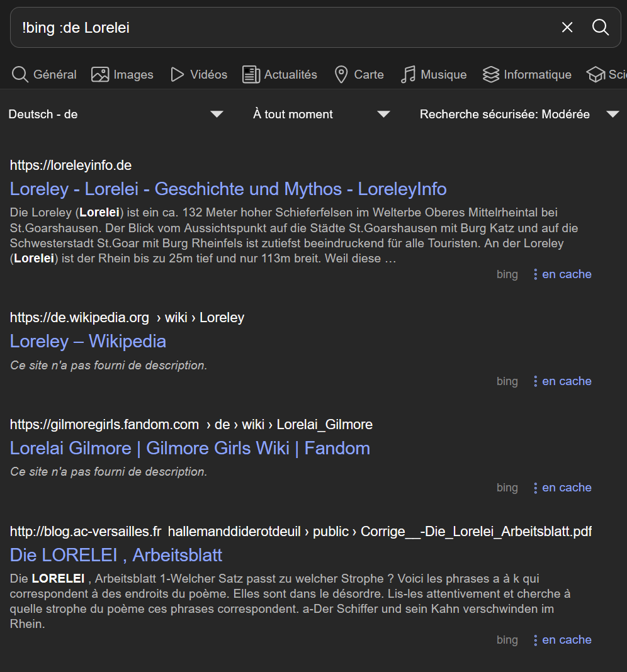Open 'Loreley - Lorelei - Geschichte und Mythos' result
This screenshot has height=672, width=627.
pyautogui.click(x=228, y=189)
